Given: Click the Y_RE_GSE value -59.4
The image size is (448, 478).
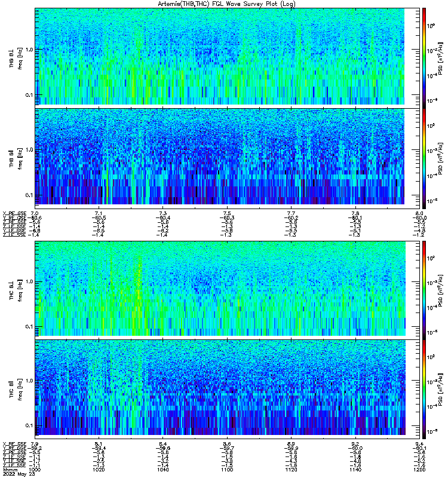Looking at the screenshot, I should (99, 448).
